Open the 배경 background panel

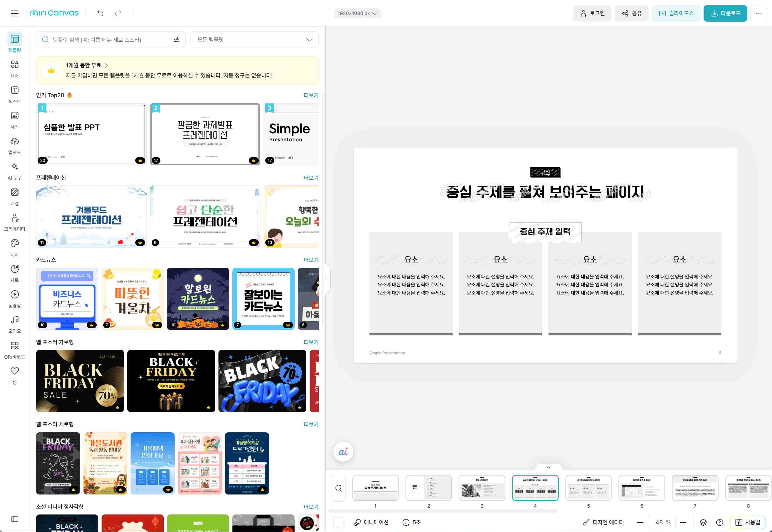15,197
